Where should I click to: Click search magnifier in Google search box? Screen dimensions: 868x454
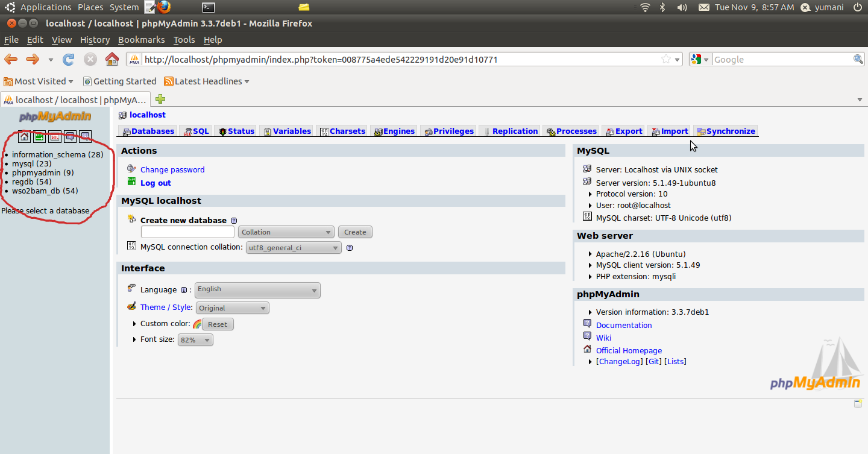[858, 59]
